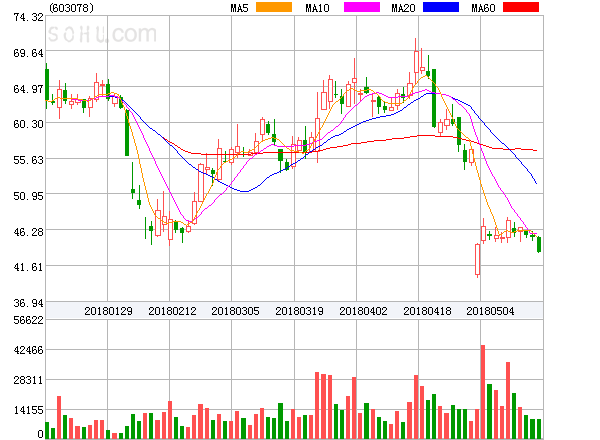Click the 20180305 date label
The image size is (600, 440).
point(235,311)
